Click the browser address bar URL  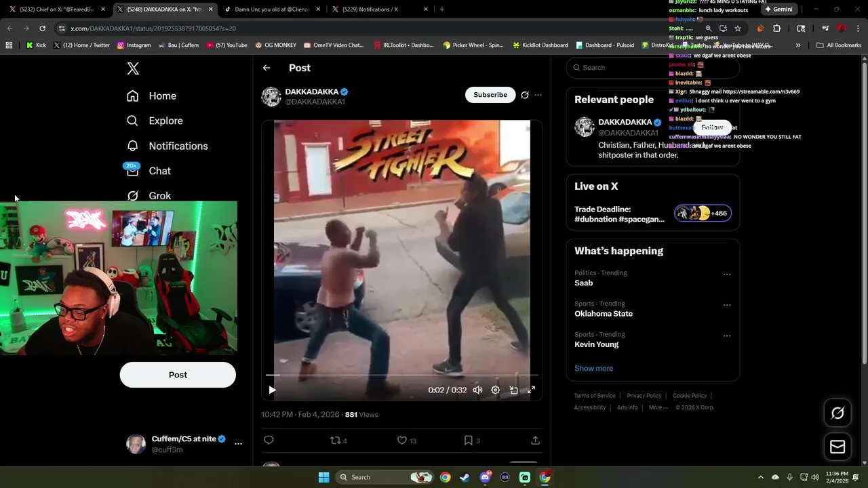(153, 28)
